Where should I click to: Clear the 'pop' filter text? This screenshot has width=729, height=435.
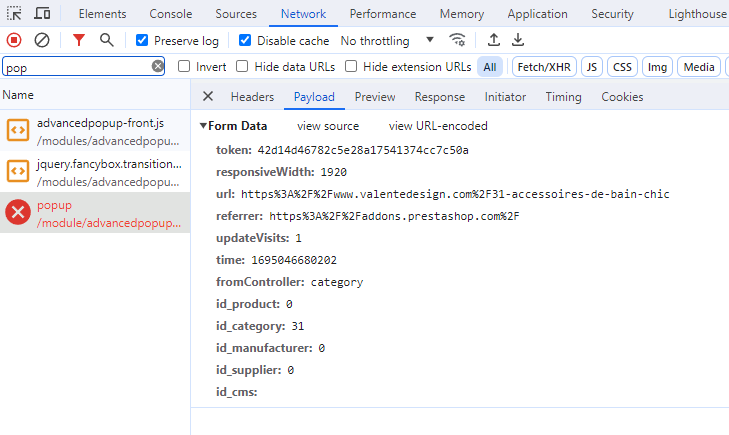(x=158, y=66)
